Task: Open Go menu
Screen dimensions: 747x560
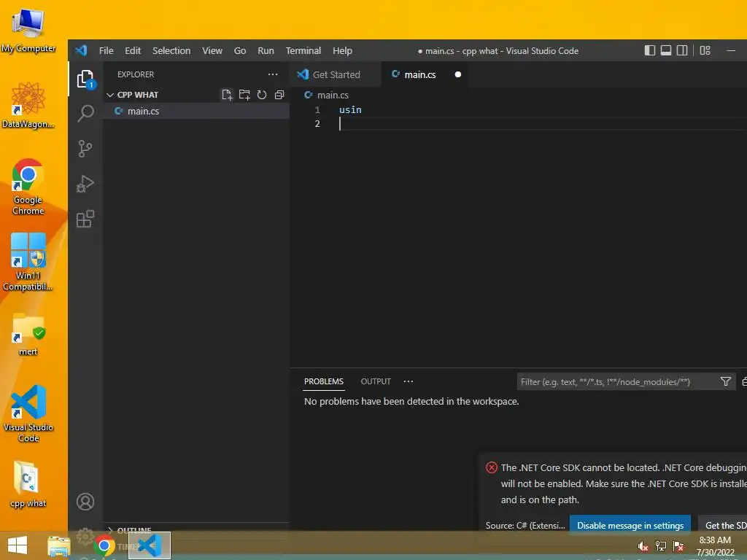Action: (x=240, y=50)
